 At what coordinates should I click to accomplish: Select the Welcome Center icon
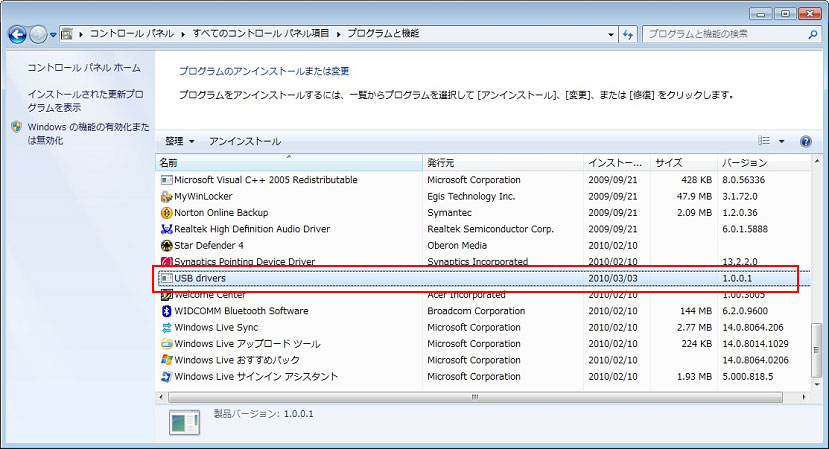pyautogui.click(x=167, y=295)
